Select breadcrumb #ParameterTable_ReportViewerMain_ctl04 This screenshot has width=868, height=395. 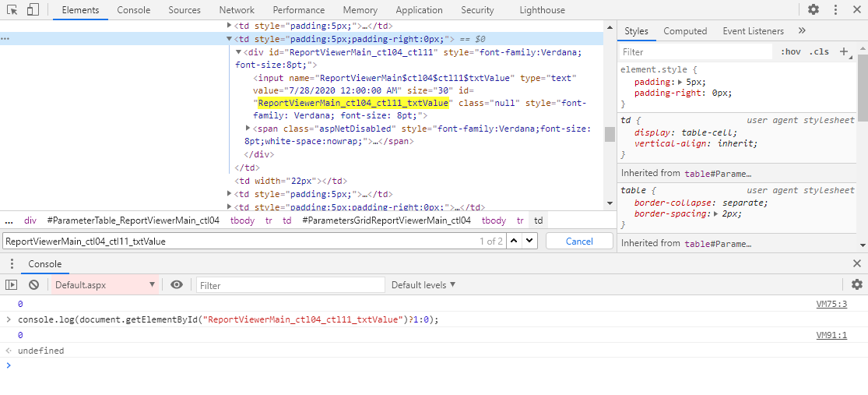point(133,220)
